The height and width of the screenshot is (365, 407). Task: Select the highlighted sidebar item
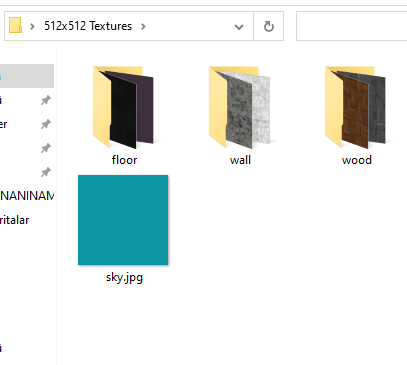pyautogui.click(x=27, y=76)
